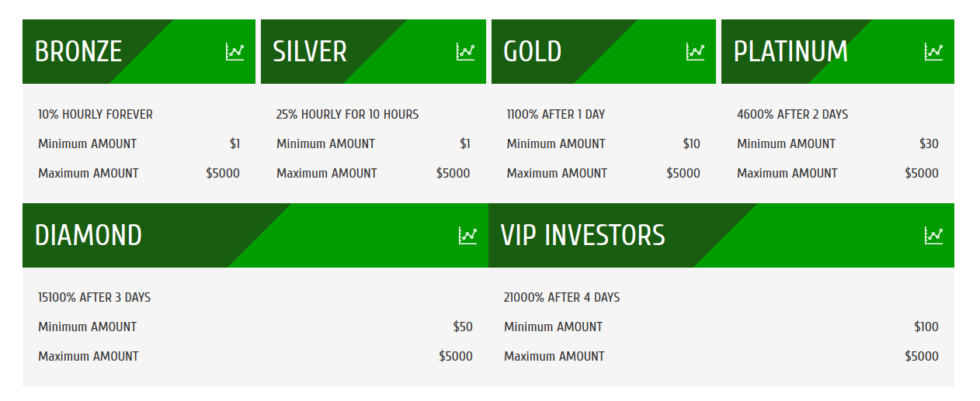
Task: Click the chart icon in the Gold header
Action: coord(695,52)
